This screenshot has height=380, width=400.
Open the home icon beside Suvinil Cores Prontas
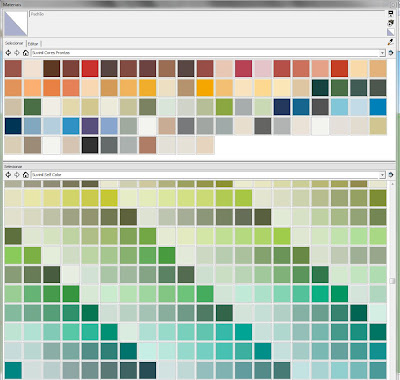point(26,53)
